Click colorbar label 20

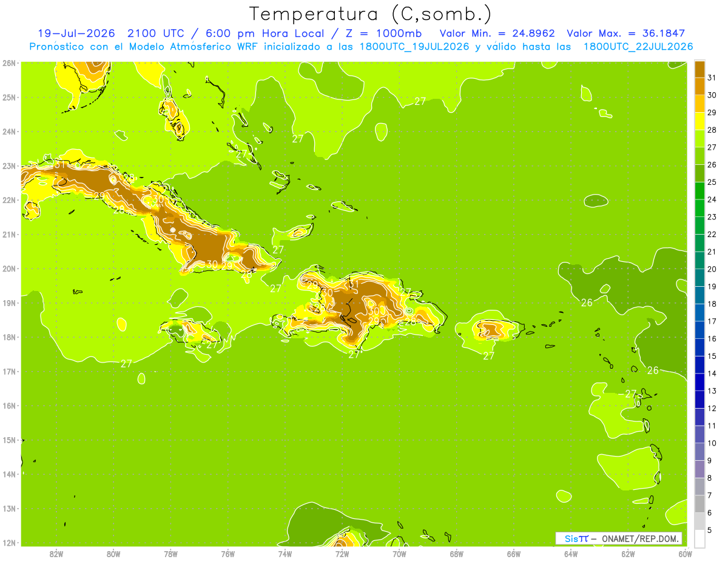click(712, 269)
